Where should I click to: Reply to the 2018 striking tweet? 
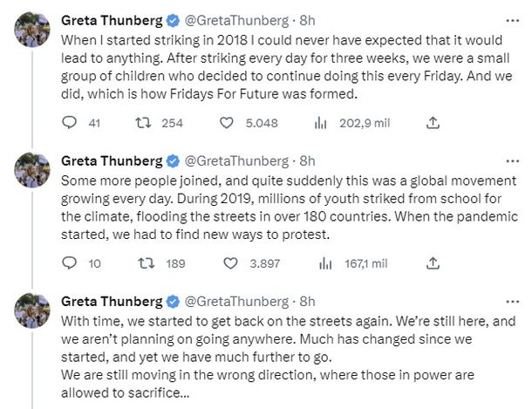[x=70, y=123]
